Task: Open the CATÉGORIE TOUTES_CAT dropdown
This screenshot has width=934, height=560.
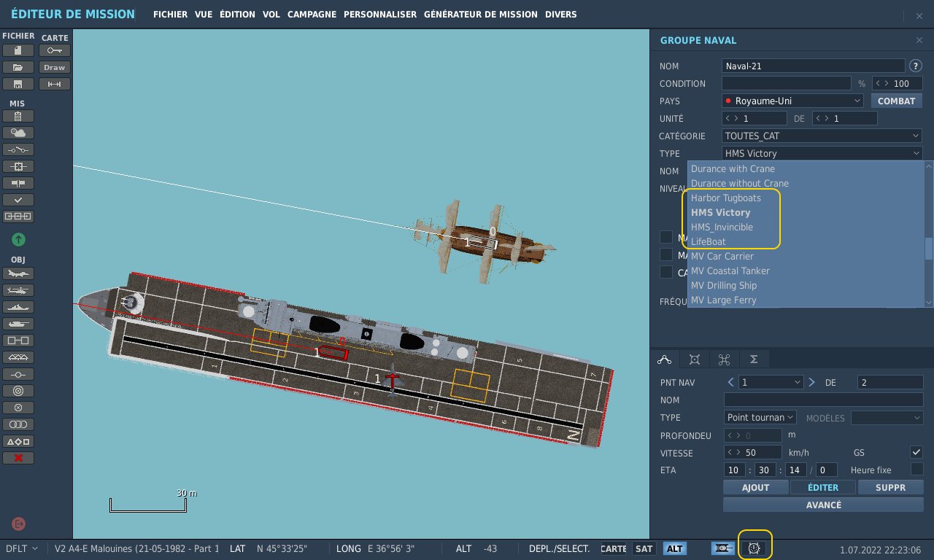Action: (x=822, y=136)
